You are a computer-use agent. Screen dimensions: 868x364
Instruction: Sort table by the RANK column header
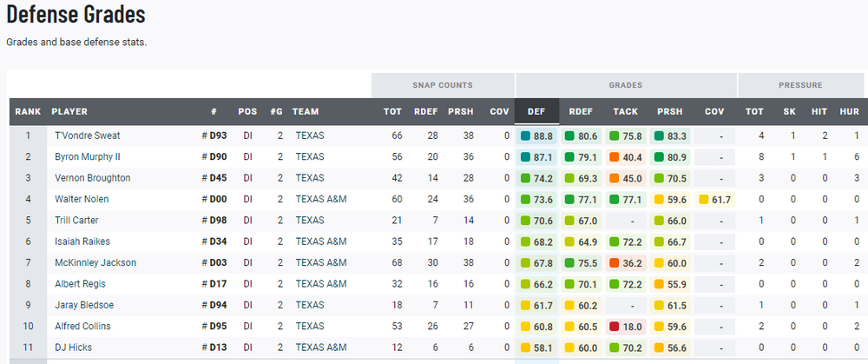click(x=28, y=112)
